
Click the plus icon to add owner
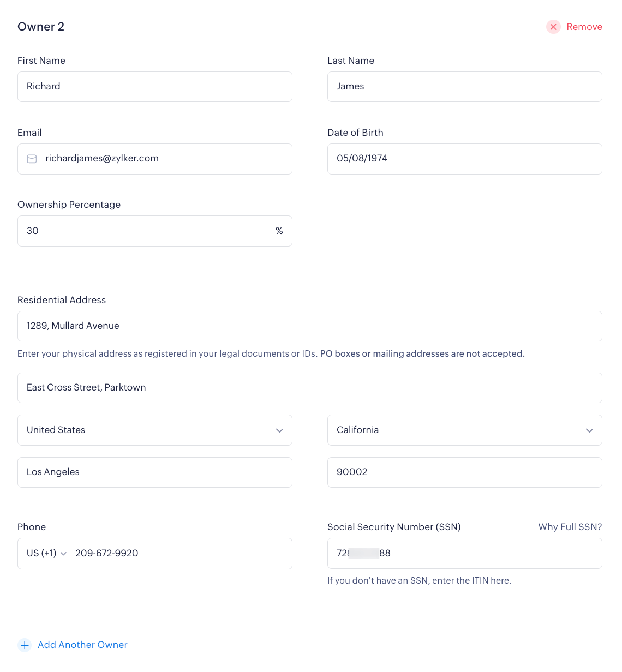click(25, 645)
